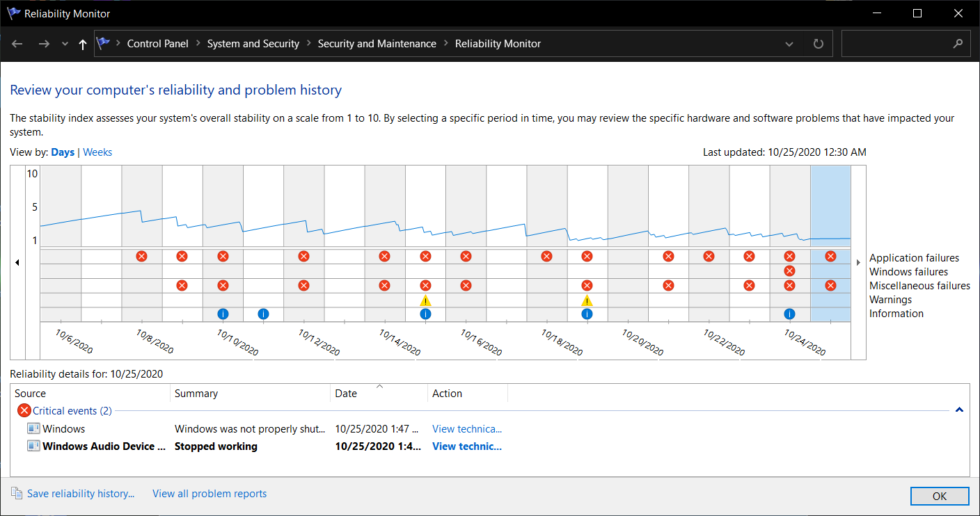
Task: Click application failure icon for 10/25/2020
Action: click(830, 256)
